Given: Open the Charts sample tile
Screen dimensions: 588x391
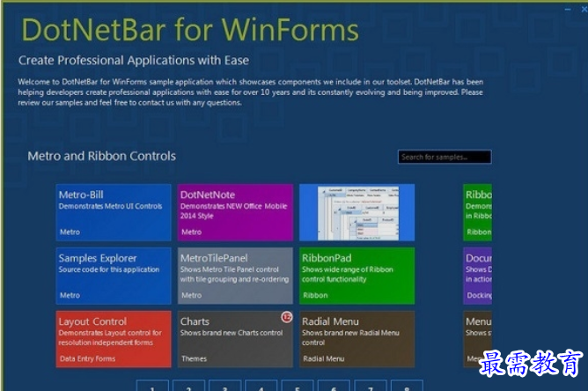Looking at the screenshot, I should 235,339.
